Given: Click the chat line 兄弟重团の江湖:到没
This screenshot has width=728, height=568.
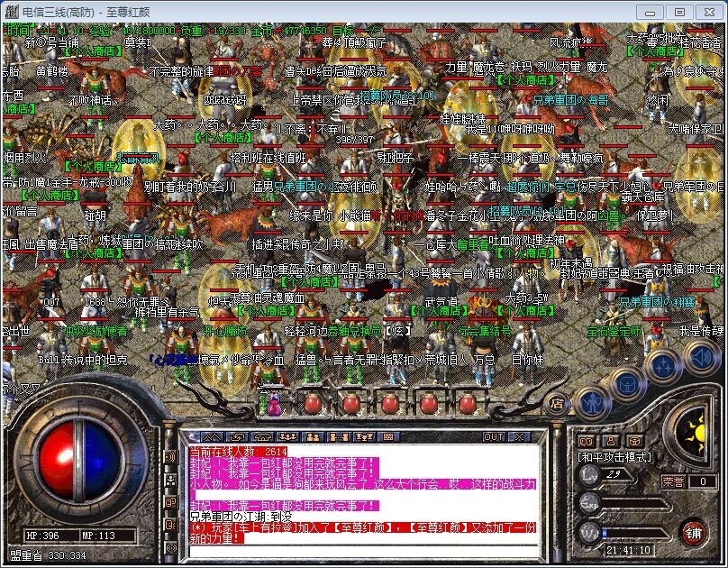Looking at the screenshot, I should click(240, 517).
